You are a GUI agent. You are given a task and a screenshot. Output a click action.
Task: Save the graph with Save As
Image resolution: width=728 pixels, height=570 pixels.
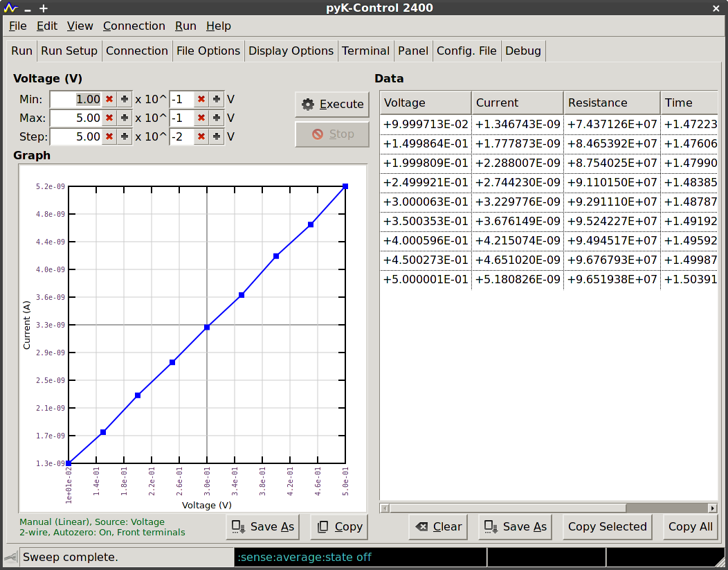tap(263, 527)
